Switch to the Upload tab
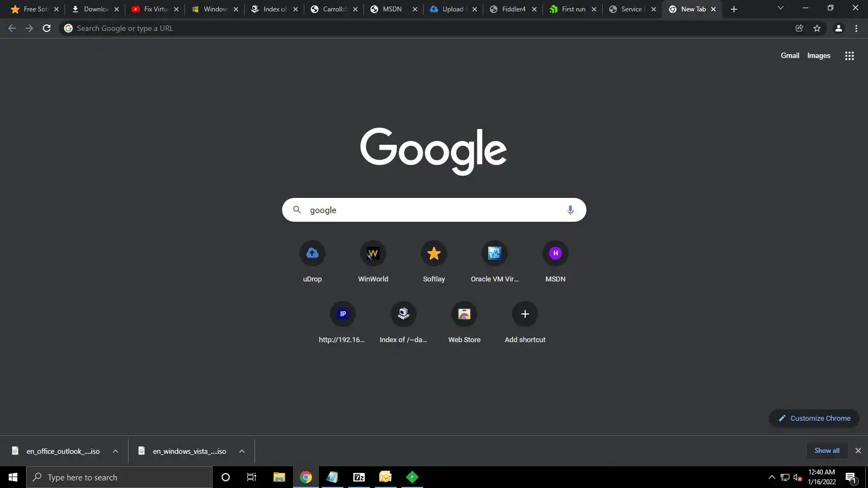868x488 pixels. pos(454,9)
